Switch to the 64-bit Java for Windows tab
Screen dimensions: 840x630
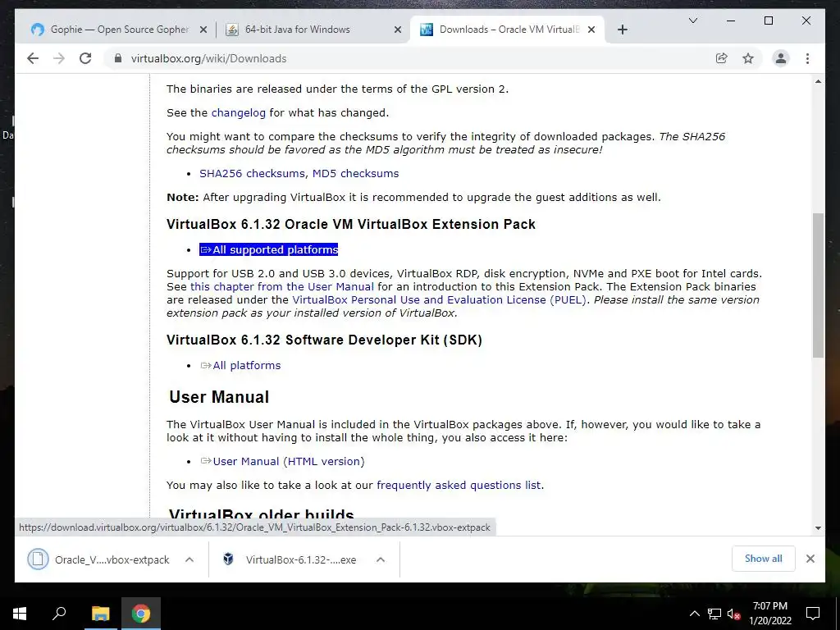[313, 30]
